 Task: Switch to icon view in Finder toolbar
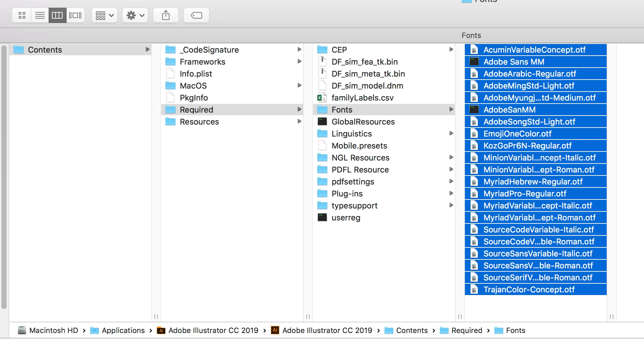[x=22, y=15]
